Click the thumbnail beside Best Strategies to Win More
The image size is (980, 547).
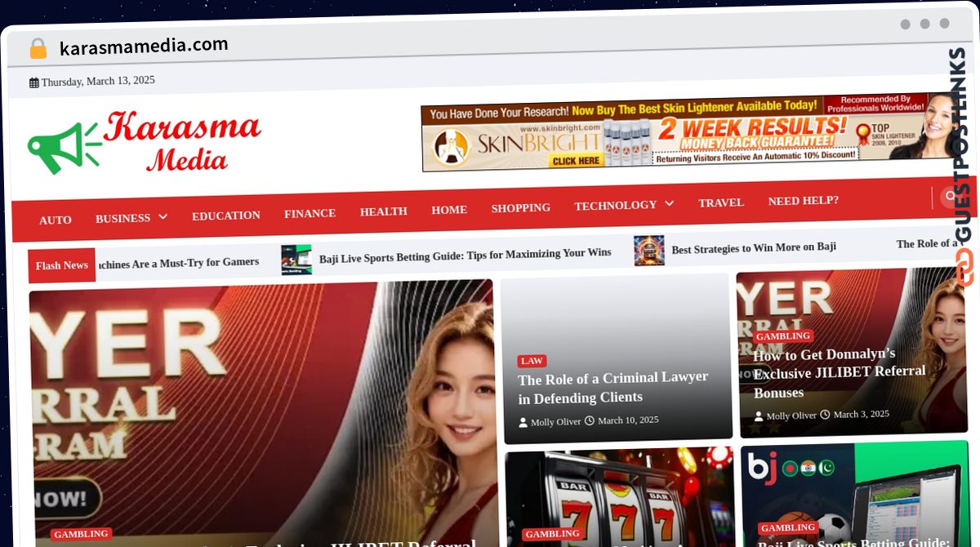(649, 251)
